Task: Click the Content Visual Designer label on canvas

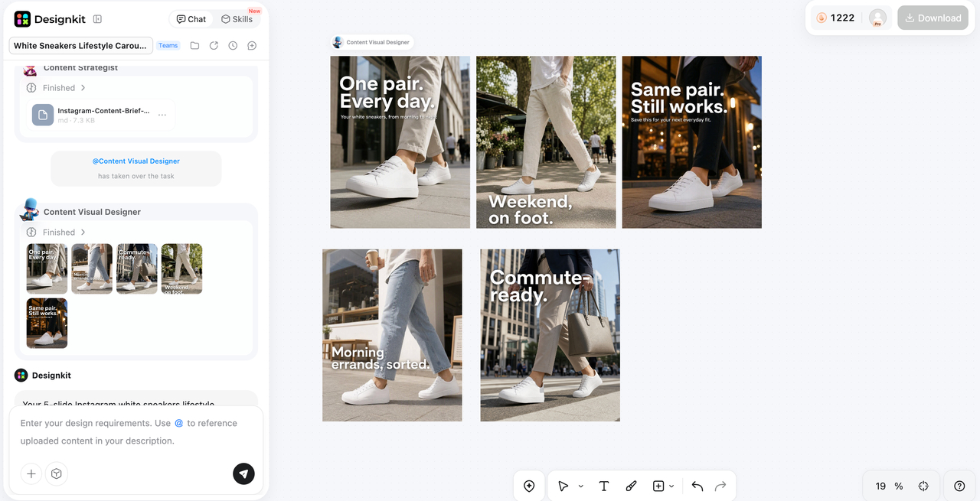Action: (x=372, y=42)
